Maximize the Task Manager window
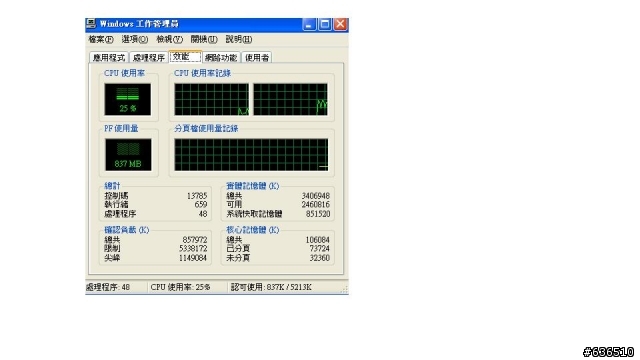Screen dimensions: 640x360 324,24
